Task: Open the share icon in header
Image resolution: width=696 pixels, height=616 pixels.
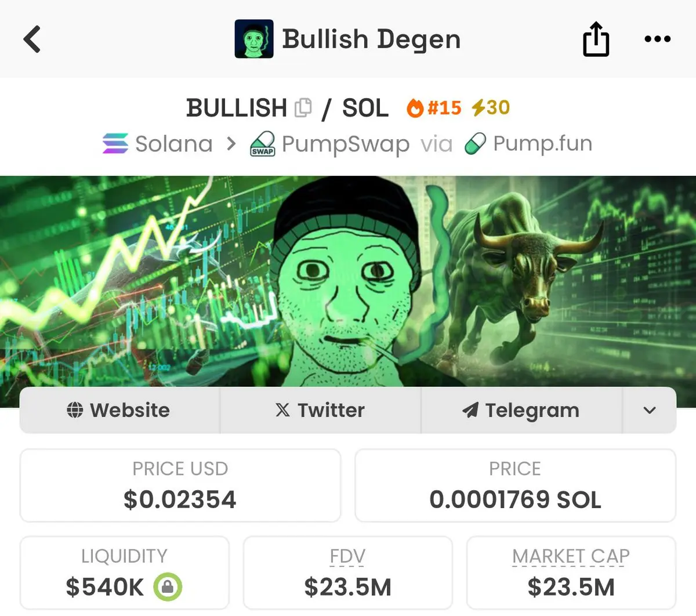Action: click(x=596, y=39)
